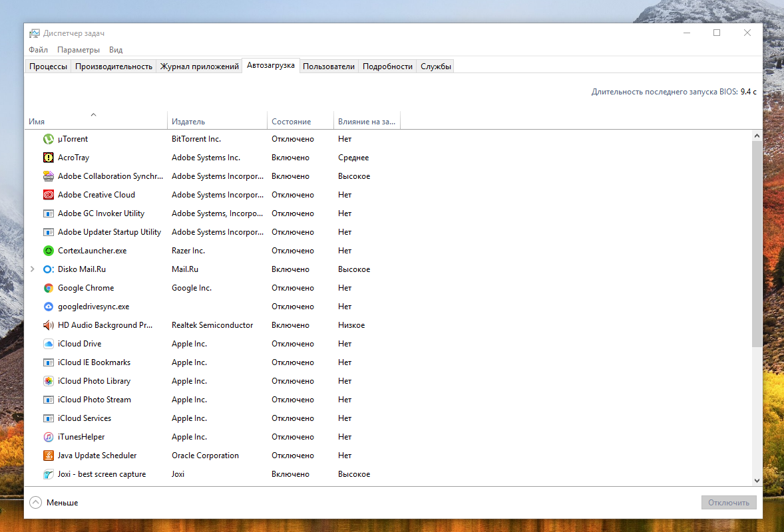Click Включено status in AcroTray row

290,158
